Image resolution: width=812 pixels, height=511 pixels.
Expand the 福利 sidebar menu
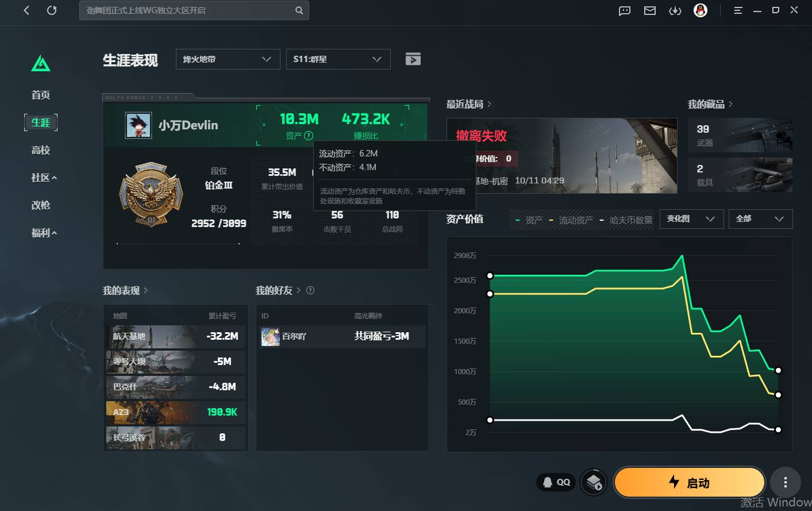pyautogui.click(x=44, y=233)
